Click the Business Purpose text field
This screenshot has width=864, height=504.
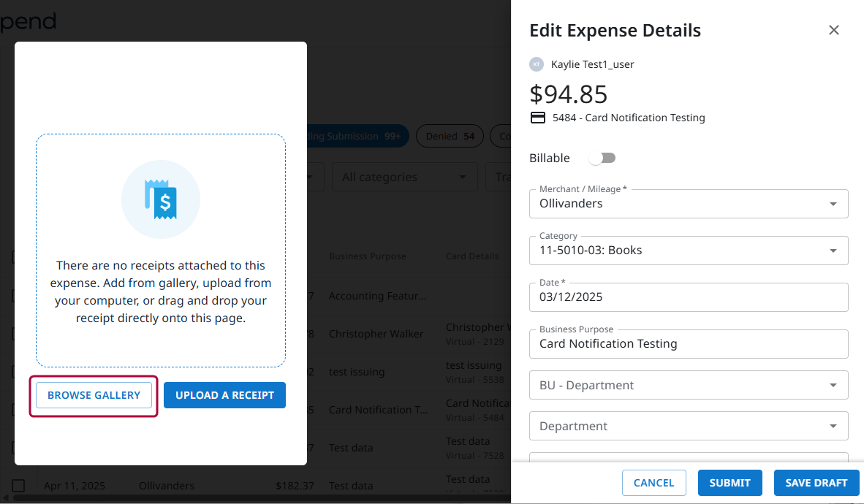(x=688, y=344)
